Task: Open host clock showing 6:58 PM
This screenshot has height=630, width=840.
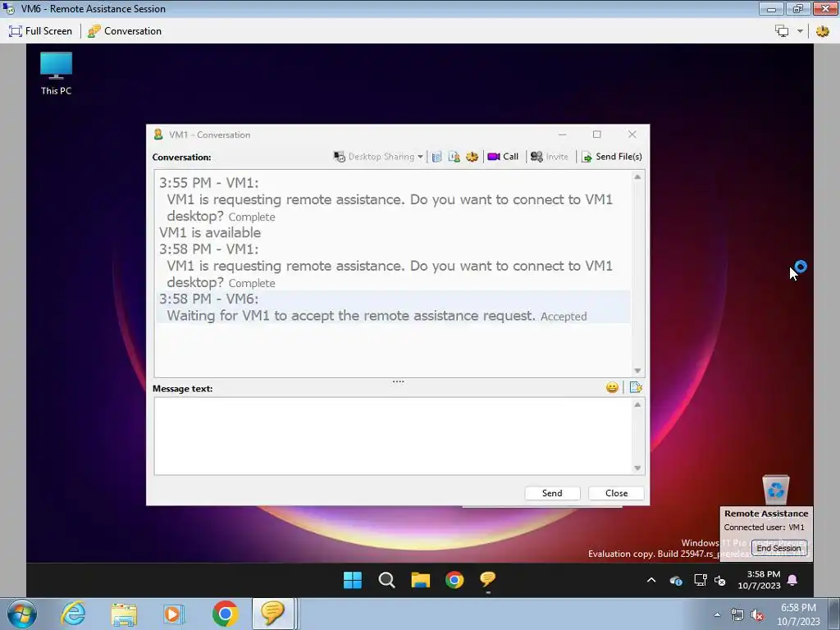Action: click(798, 614)
